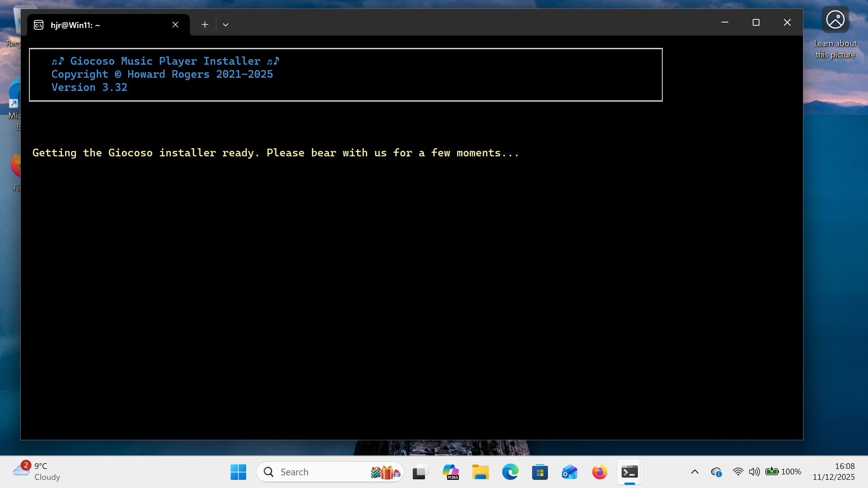Viewport: 868px width, 488px height.
Task: Open the new tab dropdown in Terminal
Action: 226,24
